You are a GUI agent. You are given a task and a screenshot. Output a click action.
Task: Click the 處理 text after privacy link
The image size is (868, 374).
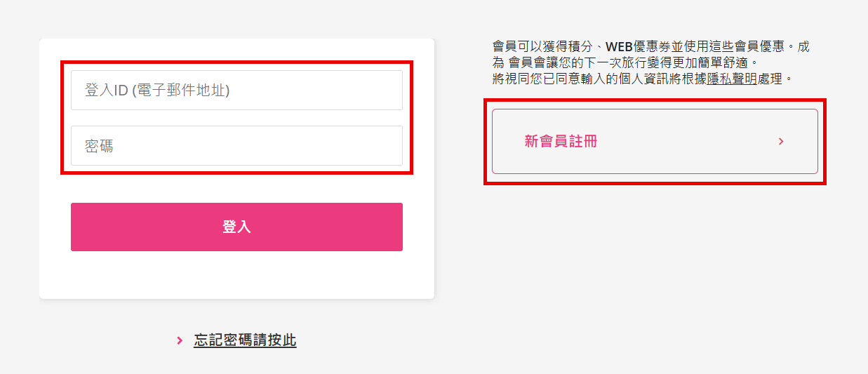770,79
